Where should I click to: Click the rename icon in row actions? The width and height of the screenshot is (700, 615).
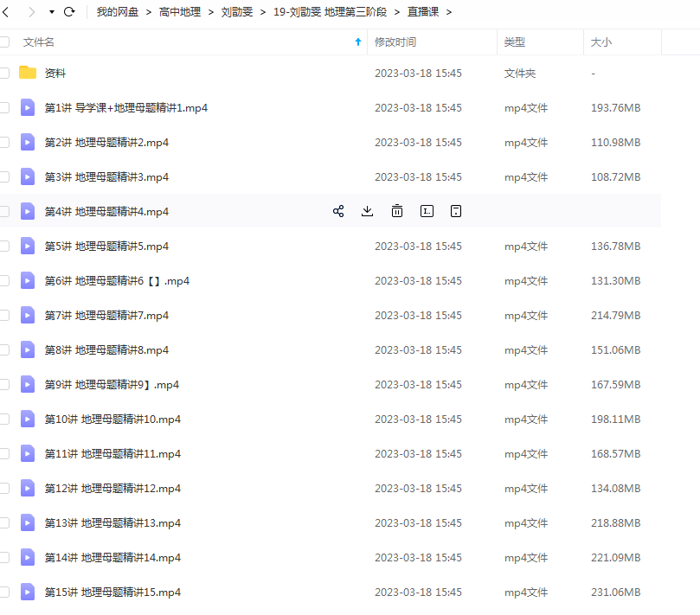tap(427, 211)
